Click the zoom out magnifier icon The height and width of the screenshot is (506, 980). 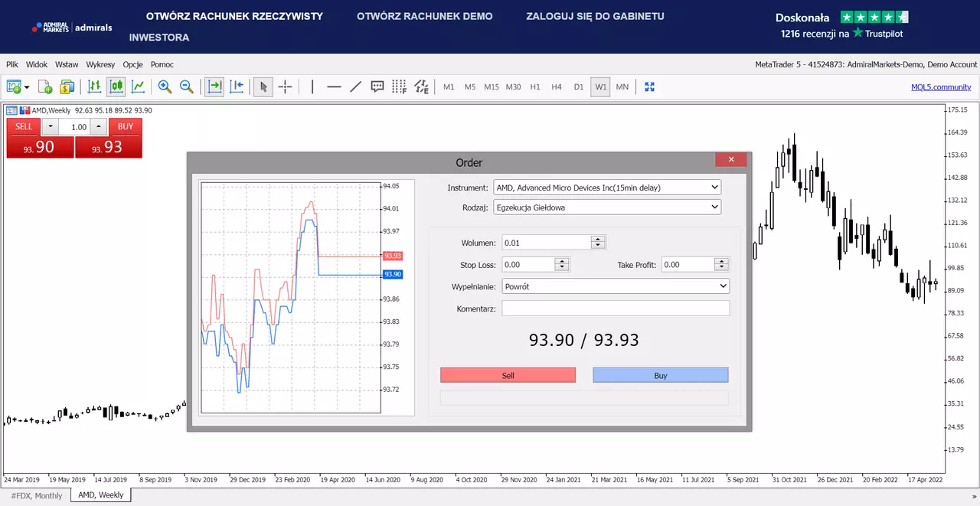[x=186, y=87]
